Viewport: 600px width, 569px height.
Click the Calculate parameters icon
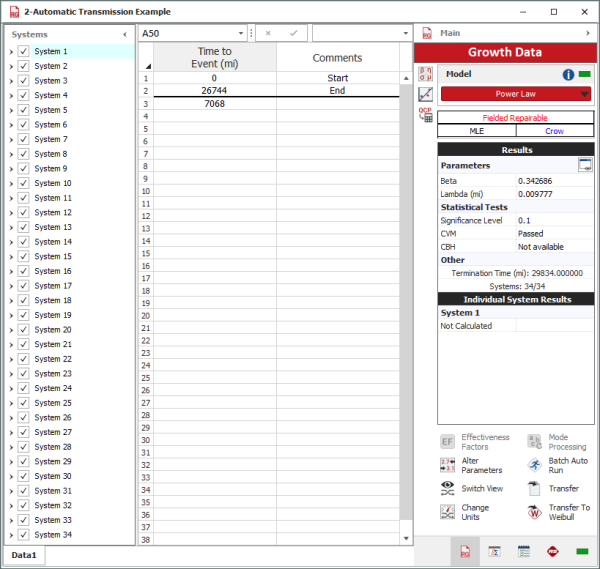point(425,74)
